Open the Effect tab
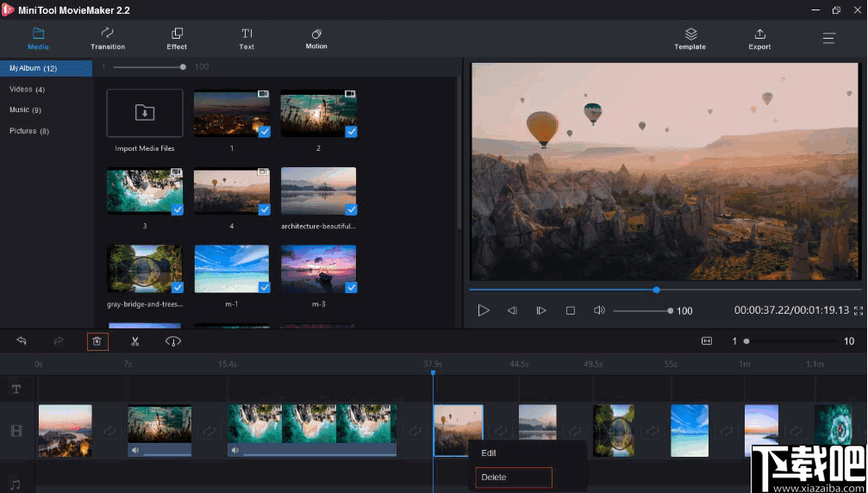This screenshot has width=868, height=493. pos(177,39)
